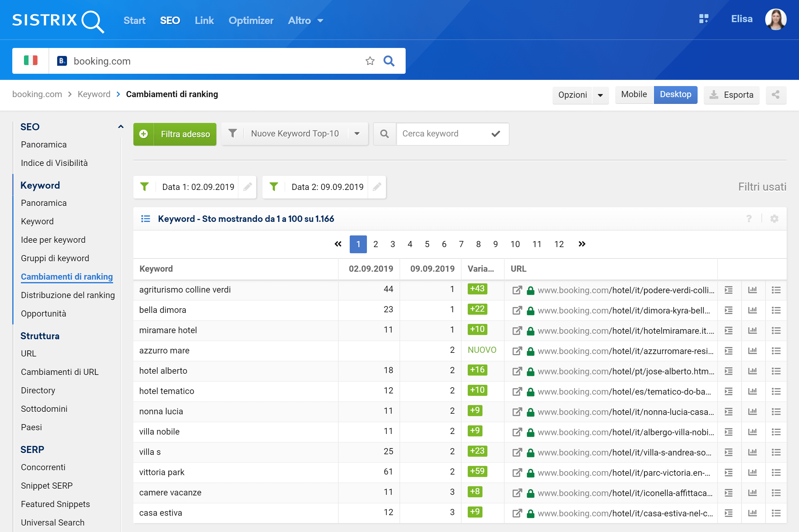Screen dimensions: 799x532
Task: Open Idee per keyword in sidebar
Action: [x=53, y=240]
